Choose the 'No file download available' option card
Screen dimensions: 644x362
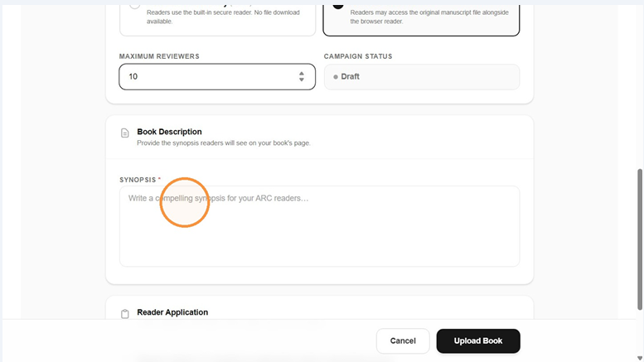tap(218, 20)
